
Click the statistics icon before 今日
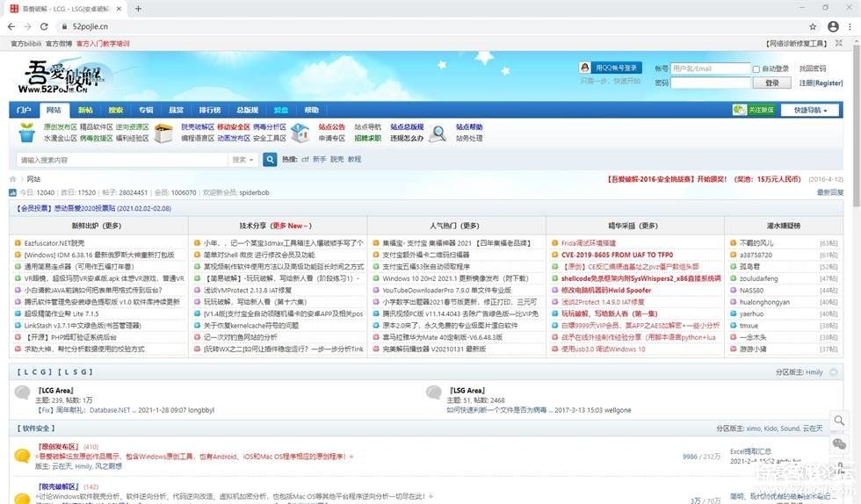pos(12,192)
